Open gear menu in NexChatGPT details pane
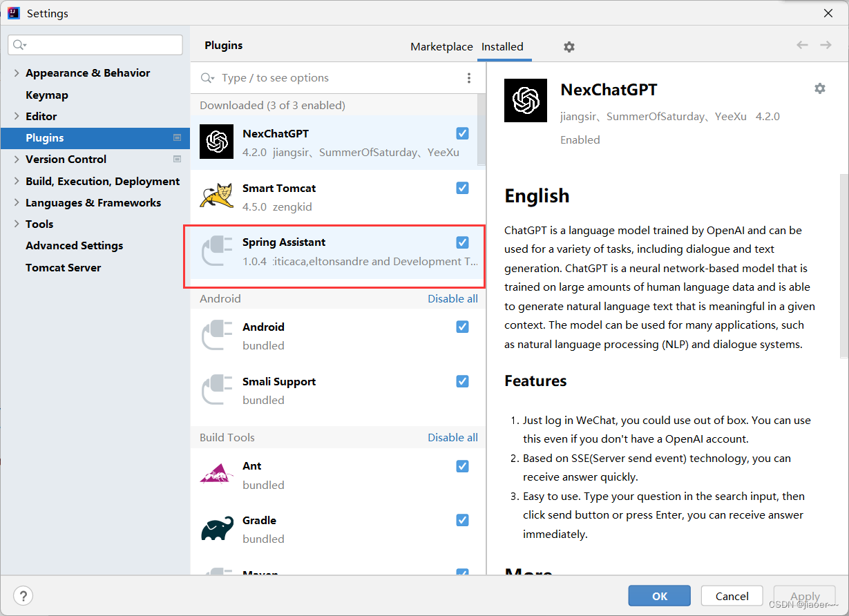 (820, 88)
